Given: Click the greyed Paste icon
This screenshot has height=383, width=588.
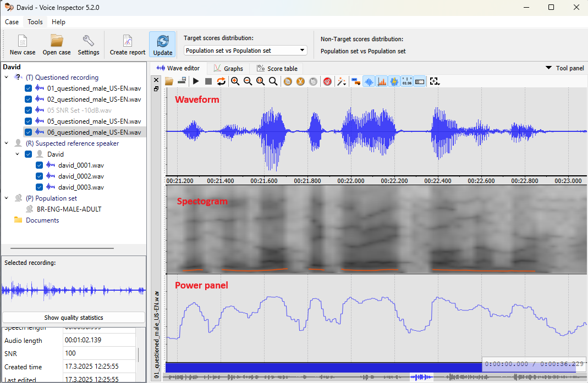Looking at the screenshot, I should click(313, 81).
